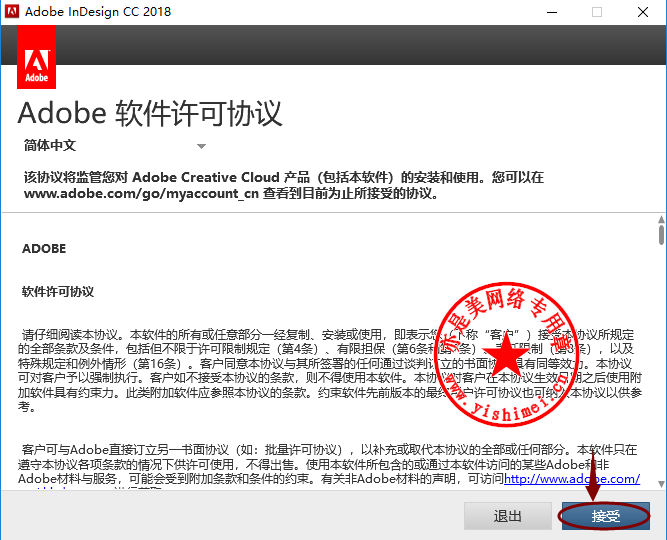Click the 退出 (Quit) button
Screen dimensions: 667x540
pyautogui.click(x=507, y=516)
